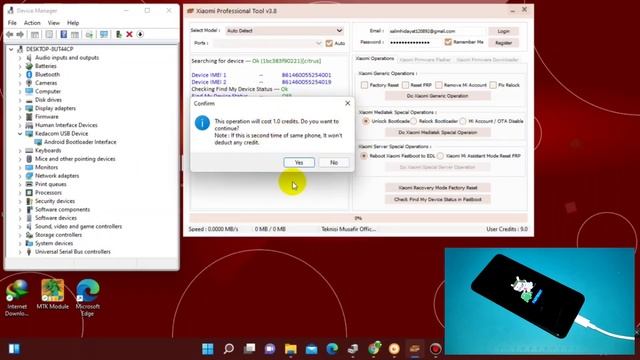Switch to the Xiaomi Firmware Downloader tab

[x=487, y=60]
